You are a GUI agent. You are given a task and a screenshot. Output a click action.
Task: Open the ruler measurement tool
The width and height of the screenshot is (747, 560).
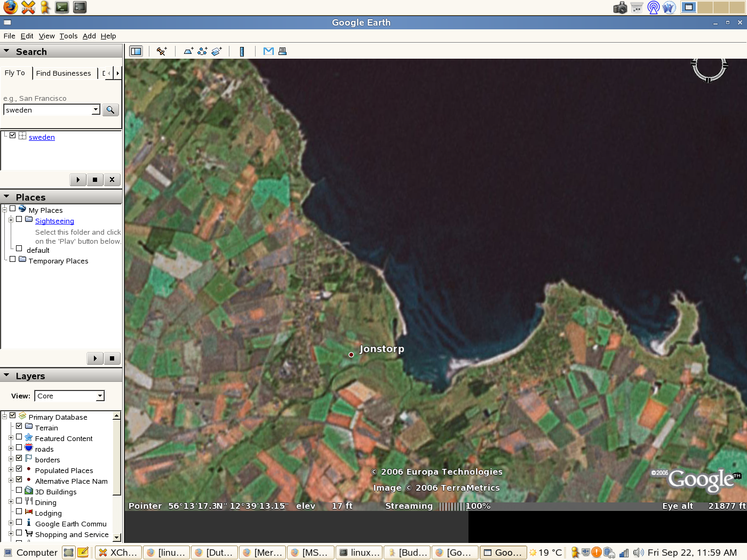242,51
